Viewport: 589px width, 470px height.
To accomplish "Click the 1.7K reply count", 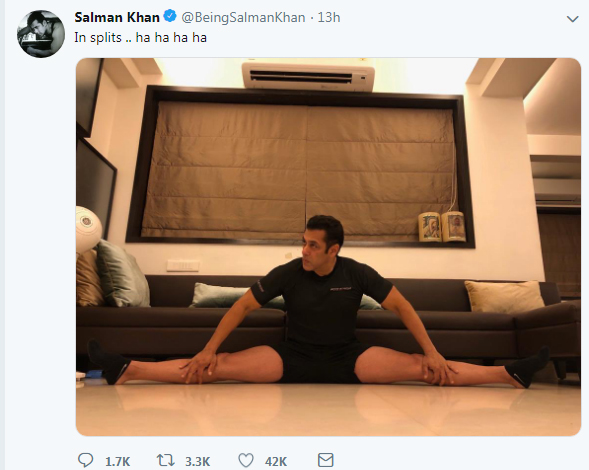I will pyautogui.click(x=118, y=461).
